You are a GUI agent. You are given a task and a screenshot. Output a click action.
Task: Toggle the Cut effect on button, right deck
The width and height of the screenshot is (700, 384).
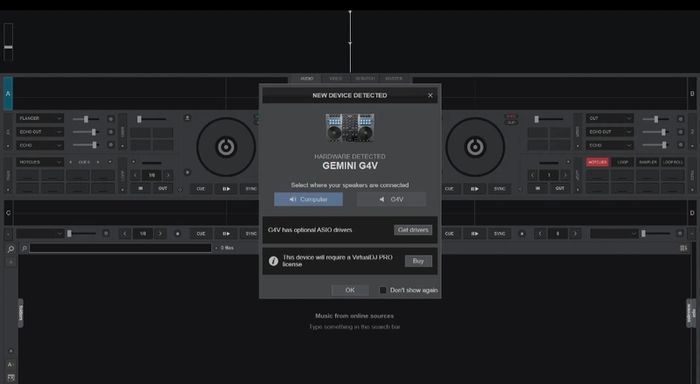680,119
